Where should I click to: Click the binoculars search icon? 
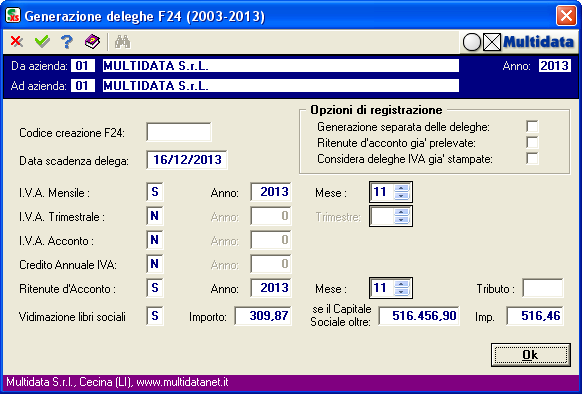pyautogui.click(x=122, y=42)
